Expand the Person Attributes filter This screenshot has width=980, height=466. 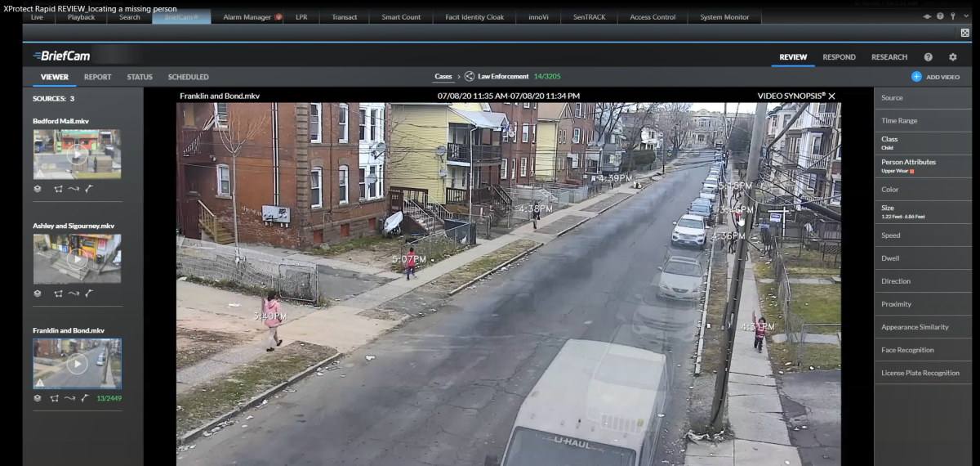point(923,167)
